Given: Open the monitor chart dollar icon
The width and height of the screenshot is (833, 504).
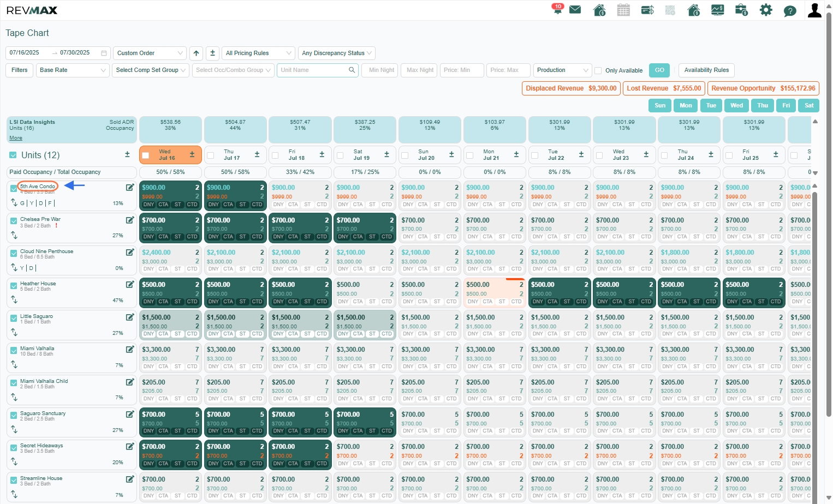Looking at the screenshot, I should click(x=717, y=10).
